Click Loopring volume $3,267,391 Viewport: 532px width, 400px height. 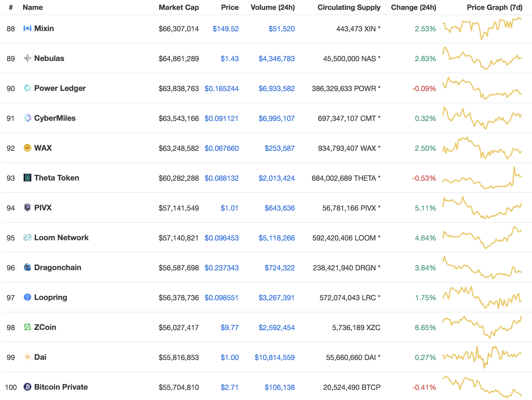277,298
